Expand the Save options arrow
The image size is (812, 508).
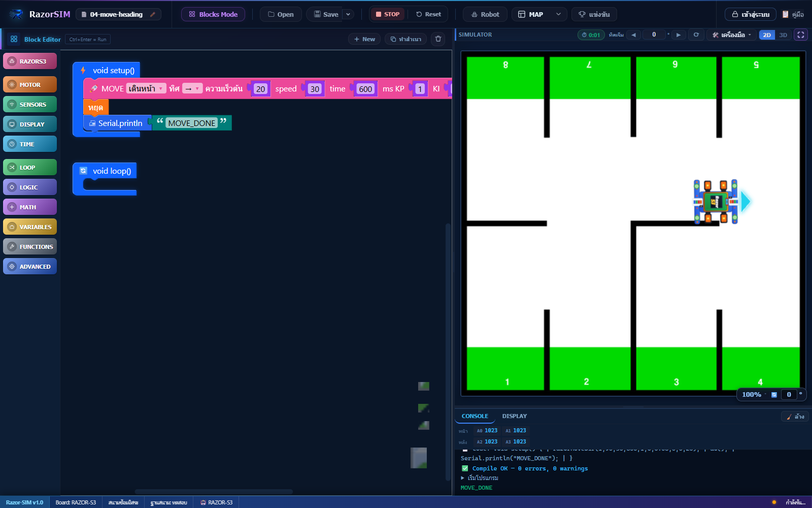coord(348,14)
